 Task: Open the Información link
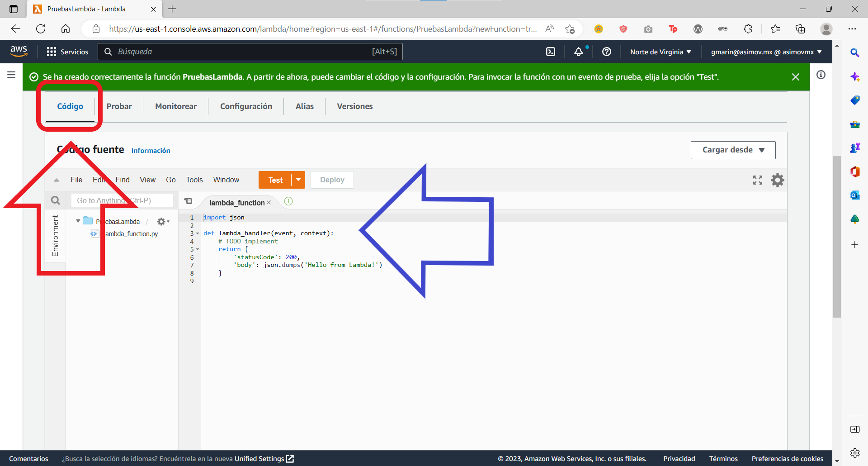[151, 150]
